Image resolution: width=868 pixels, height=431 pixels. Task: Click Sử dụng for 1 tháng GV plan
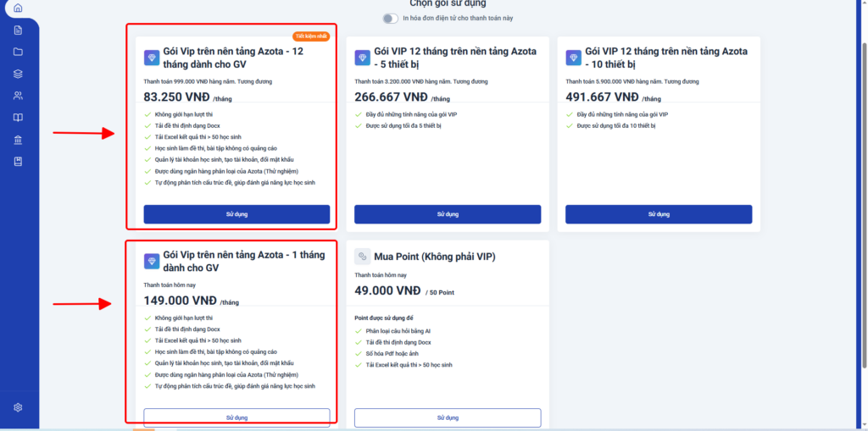point(237,417)
